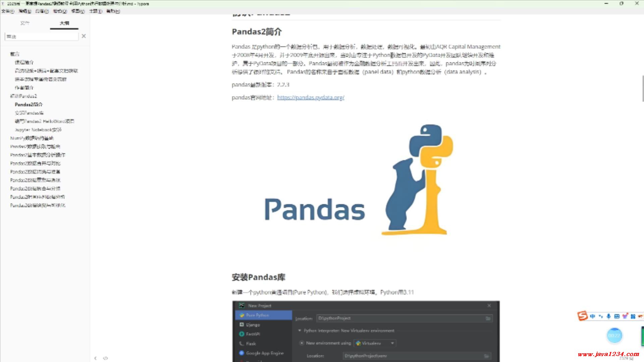644x362 pixels.
Task: Select Pandas2简介 heading in outline
Action: click(29, 104)
